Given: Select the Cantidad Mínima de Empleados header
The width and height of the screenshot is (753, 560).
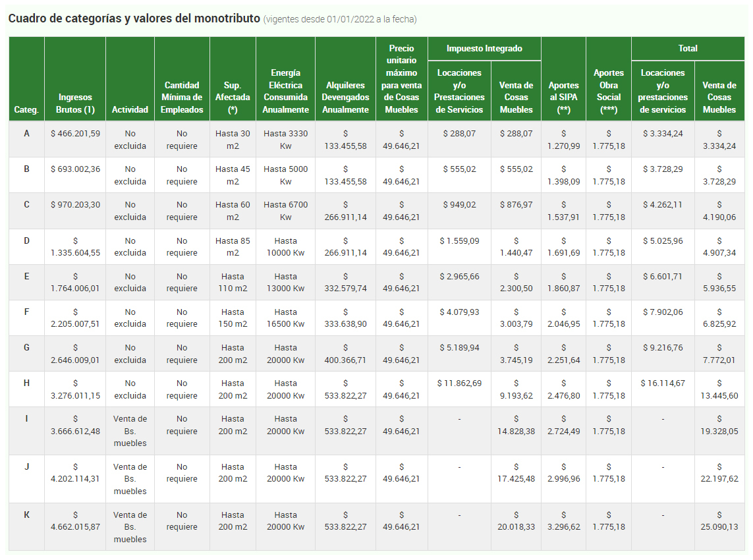Looking at the screenshot, I should (182, 98).
